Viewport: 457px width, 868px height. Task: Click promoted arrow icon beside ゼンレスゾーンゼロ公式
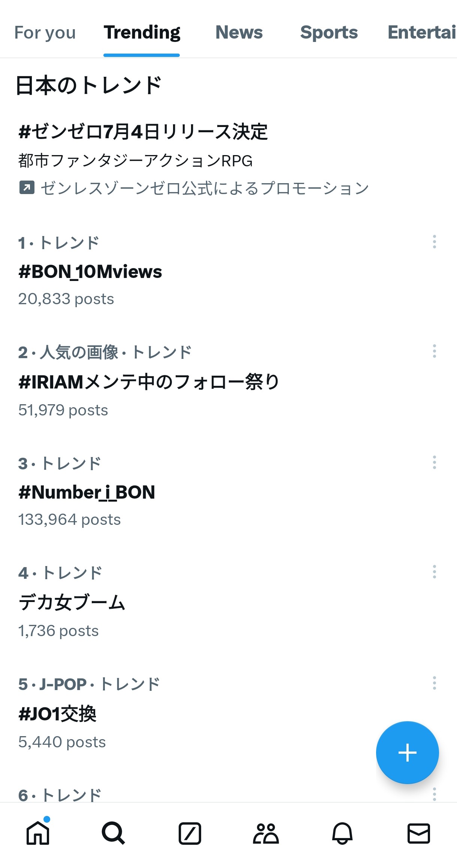pos(27,188)
